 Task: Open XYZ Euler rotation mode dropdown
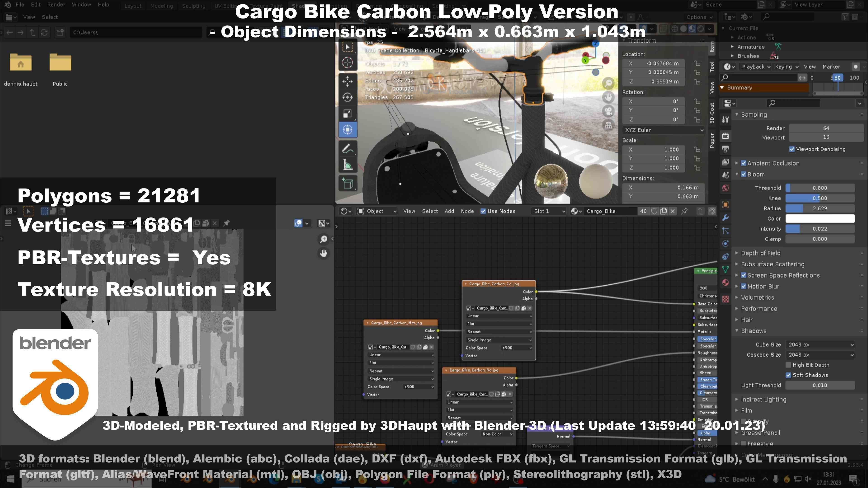pos(663,130)
